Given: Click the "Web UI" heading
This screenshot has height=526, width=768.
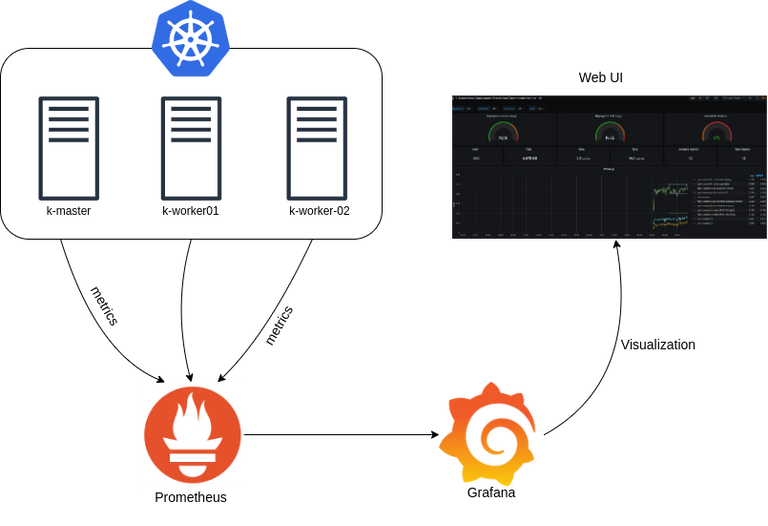Looking at the screenshot, I should 600,77.
